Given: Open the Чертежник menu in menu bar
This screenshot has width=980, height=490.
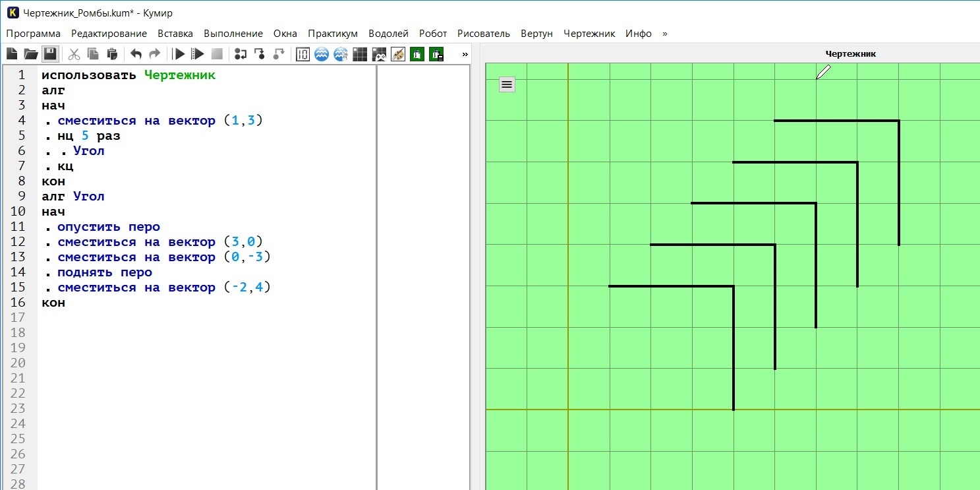Looking at the screenshot, I should point(589,33).
